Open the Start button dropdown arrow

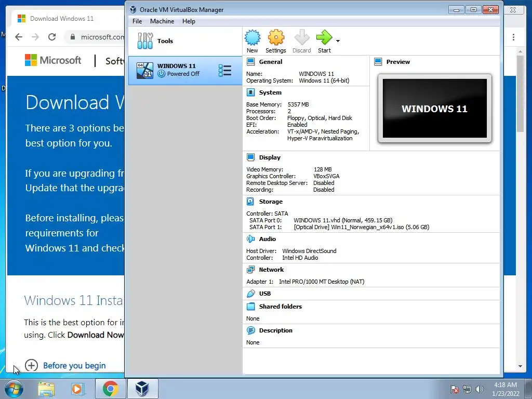tap(338, 41)
